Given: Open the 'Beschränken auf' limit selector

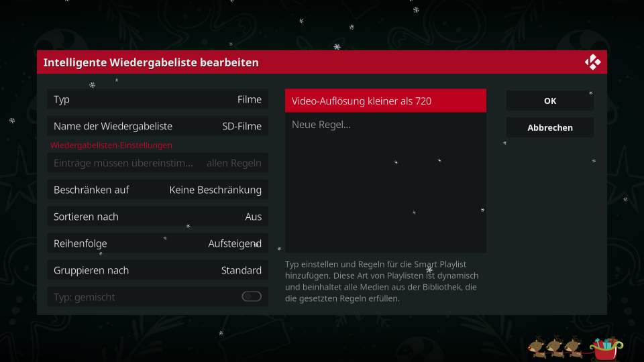Looking at the screenshot, I should click(x=158, y=190).
